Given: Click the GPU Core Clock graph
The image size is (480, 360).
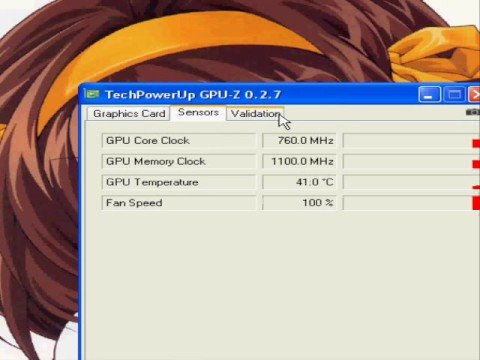Looking at the screenshot, I should (411, 140).
